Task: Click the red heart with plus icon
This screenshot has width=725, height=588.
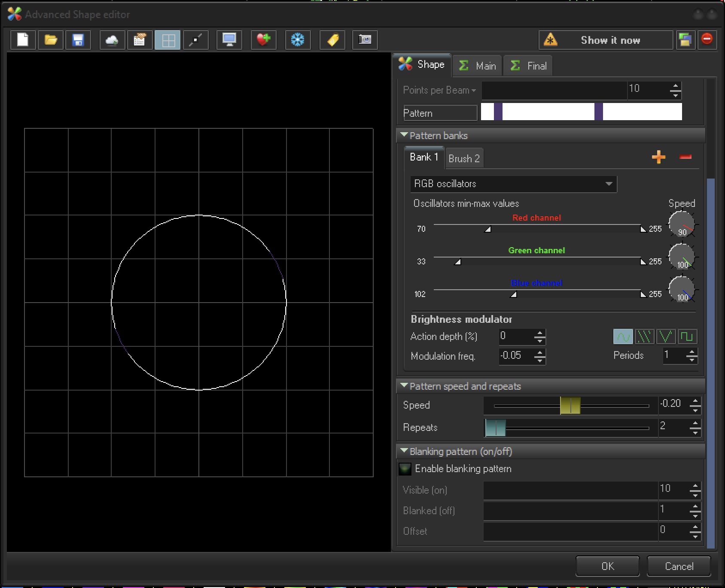Action: click(263, 40)
